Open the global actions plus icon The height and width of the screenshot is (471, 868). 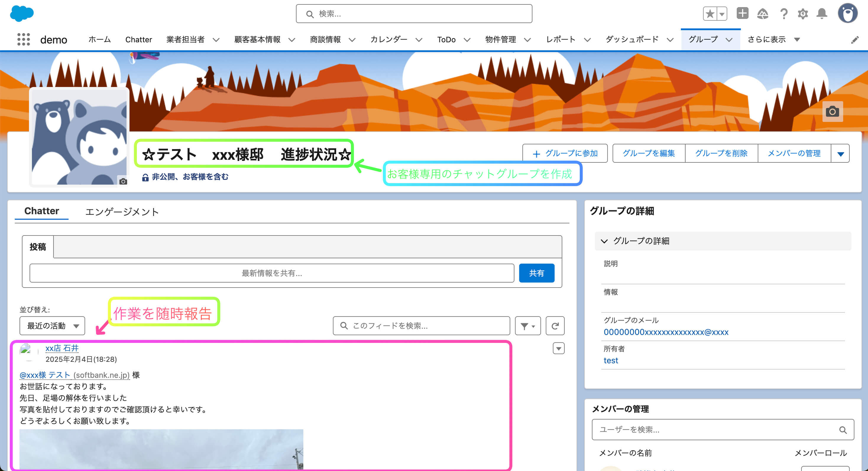742,14
